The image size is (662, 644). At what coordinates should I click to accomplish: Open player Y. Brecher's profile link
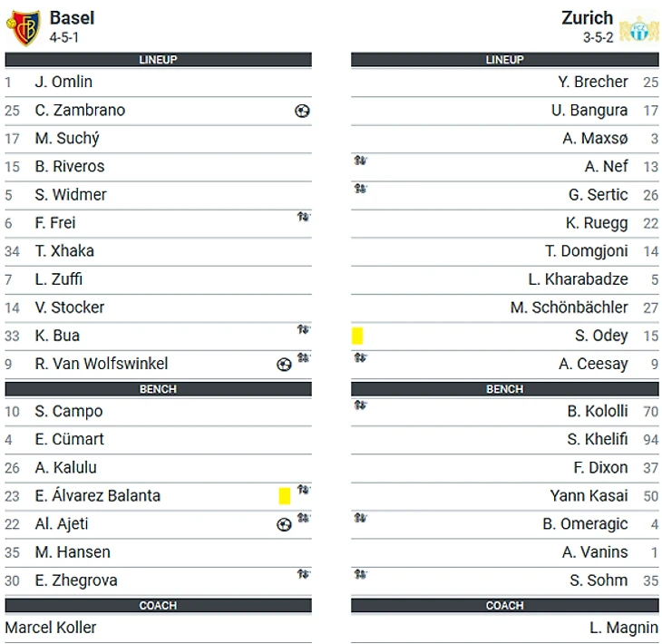click(589, 82)
